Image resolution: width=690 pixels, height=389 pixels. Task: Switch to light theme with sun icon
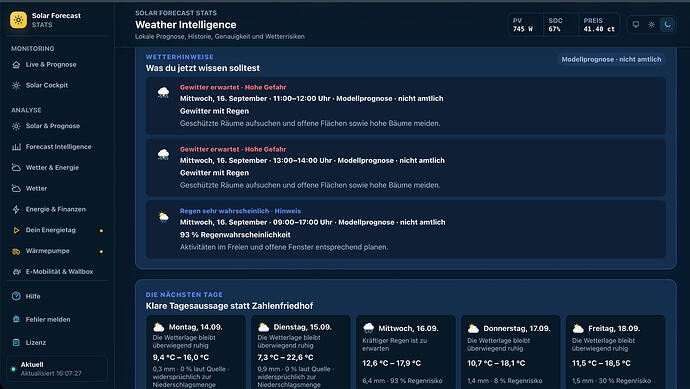click(x=652, y=25)
